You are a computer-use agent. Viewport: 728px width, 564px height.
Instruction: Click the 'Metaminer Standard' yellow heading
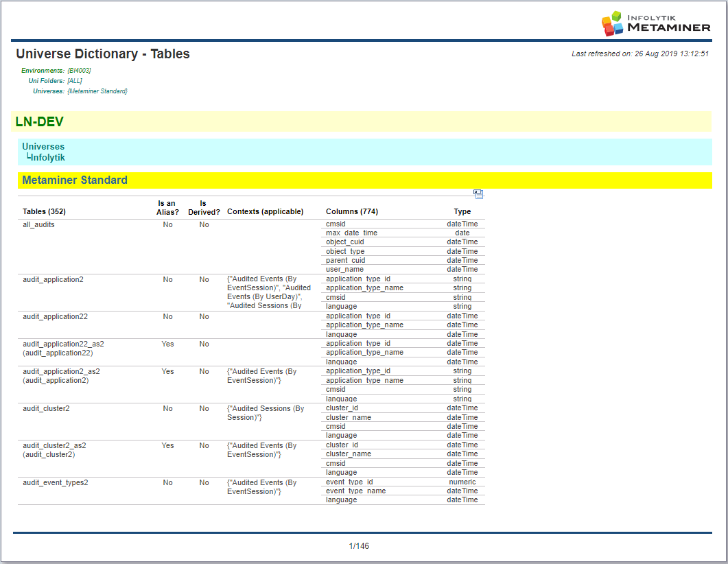tap(75, 180)
